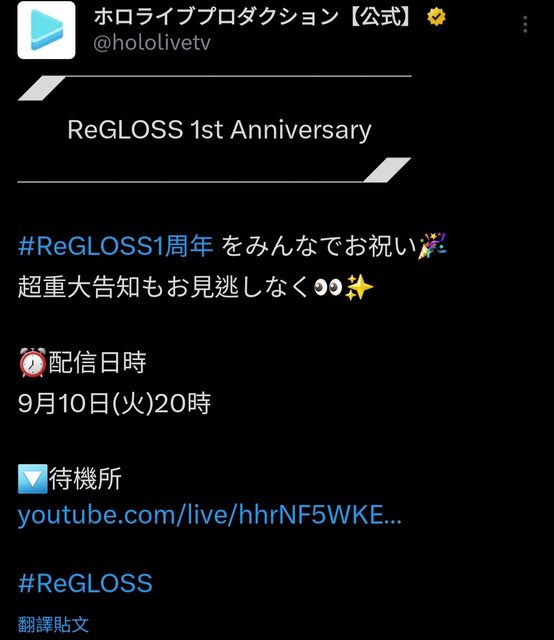The image size is (554, 640).
Task: Click the 超重大告知もお見逃しなく text line
Action: pos(163,287)
